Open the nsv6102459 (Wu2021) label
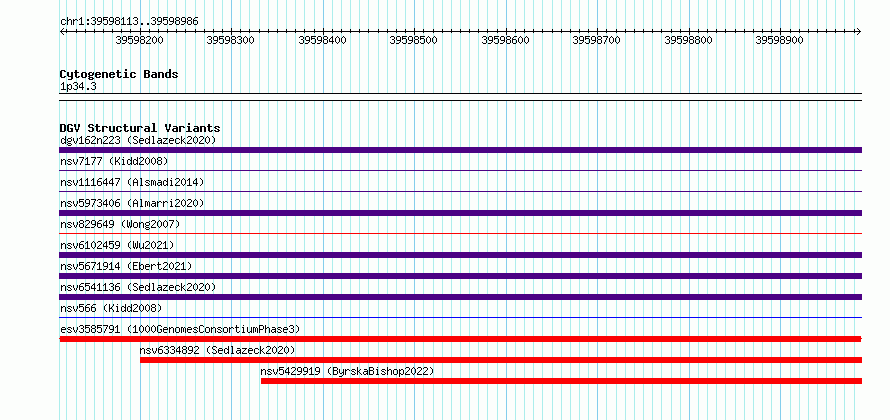 click(117, 245)
